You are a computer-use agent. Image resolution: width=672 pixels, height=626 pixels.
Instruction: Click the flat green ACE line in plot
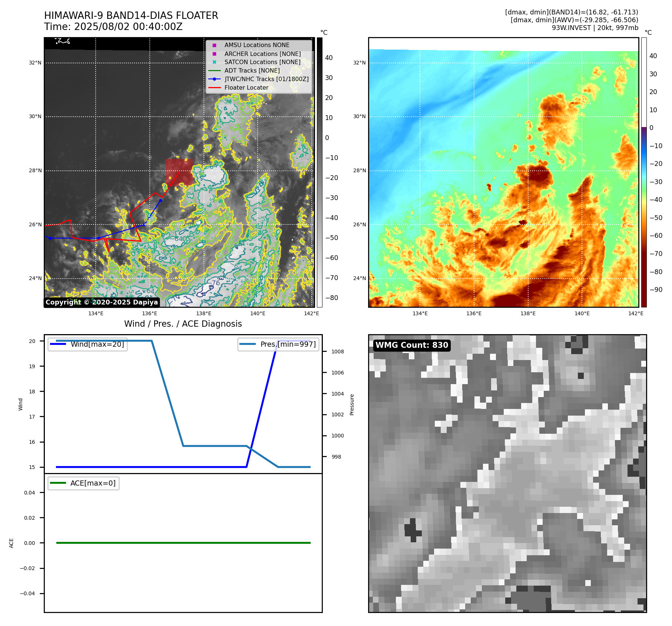[183, 543]
